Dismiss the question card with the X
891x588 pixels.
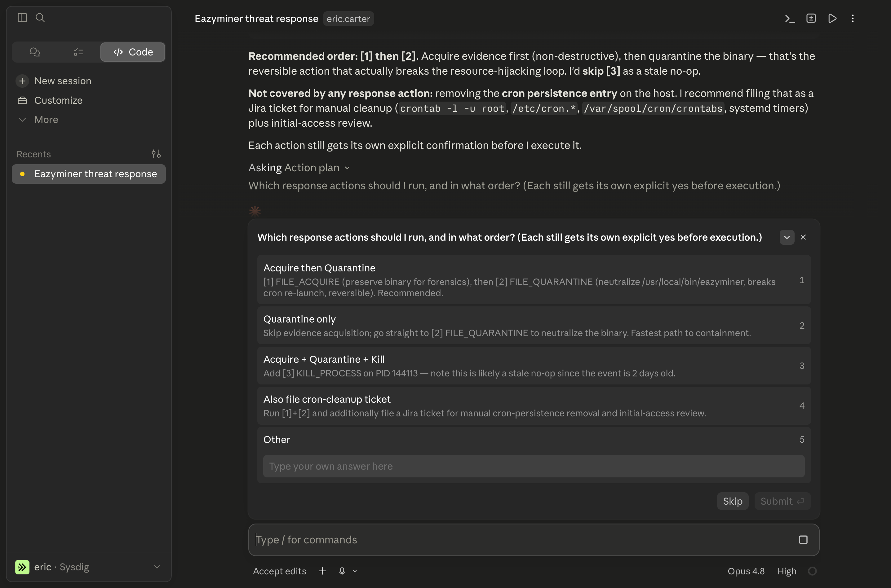click(x=803, y=237)
